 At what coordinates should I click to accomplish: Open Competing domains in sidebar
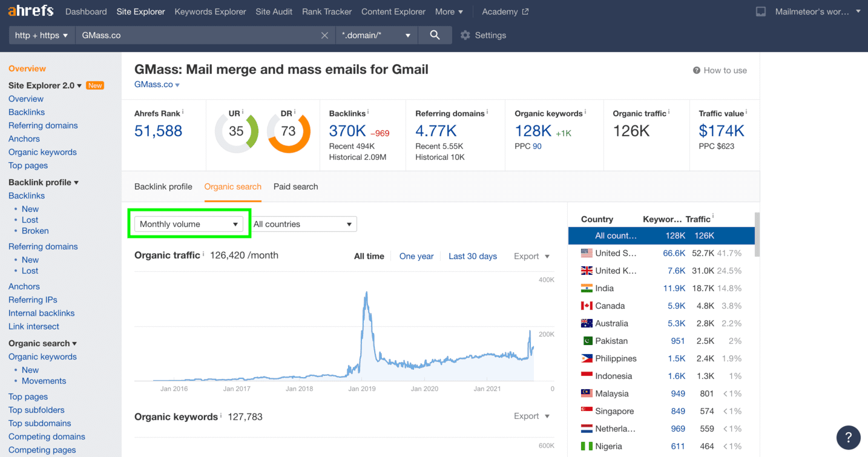[x=47, y=436]
